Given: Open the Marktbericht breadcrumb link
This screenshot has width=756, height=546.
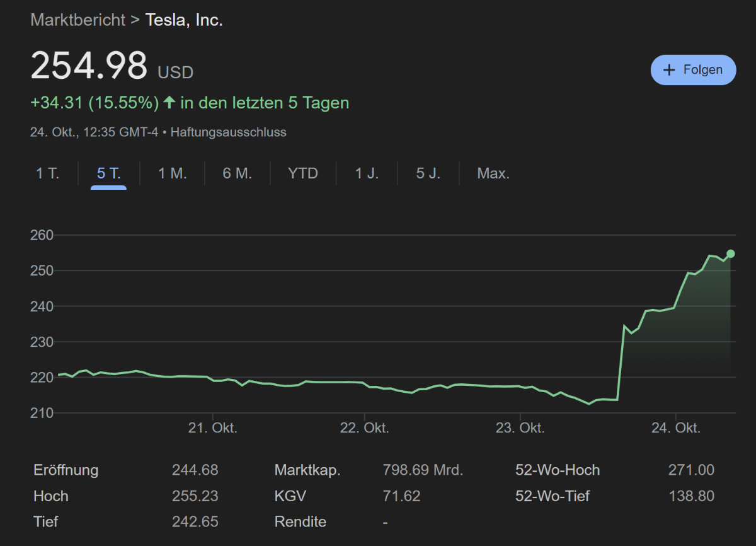Looking at the screenshot, I should (x=78, y=20).
